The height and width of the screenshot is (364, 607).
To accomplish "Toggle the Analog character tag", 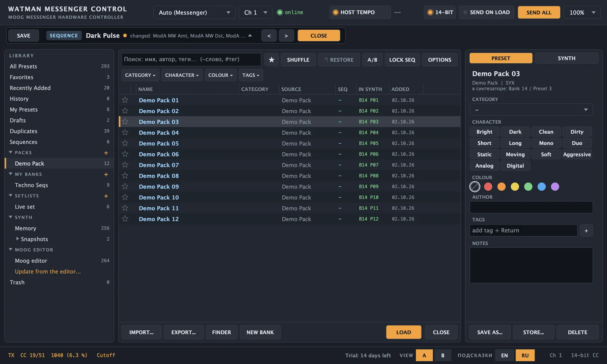I will click(x=484, y=166).
